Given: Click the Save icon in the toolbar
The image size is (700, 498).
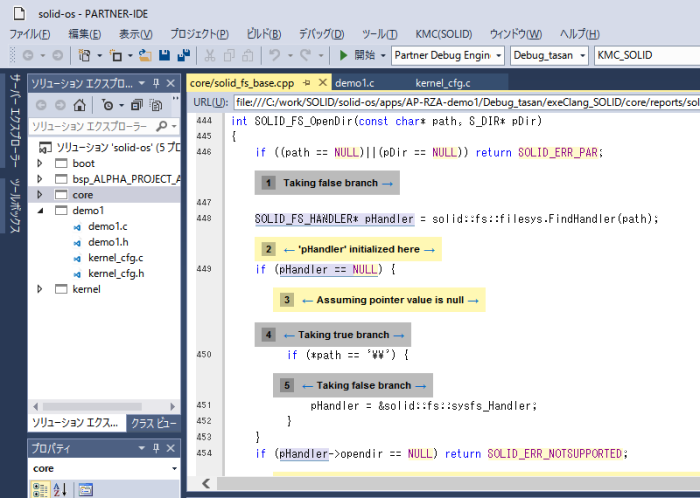Looking at the screenshot, I should pos(165,55).
